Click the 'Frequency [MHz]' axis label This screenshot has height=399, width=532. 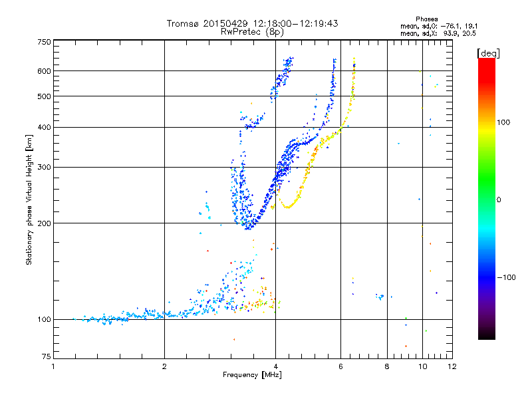(x=252, y=375)
